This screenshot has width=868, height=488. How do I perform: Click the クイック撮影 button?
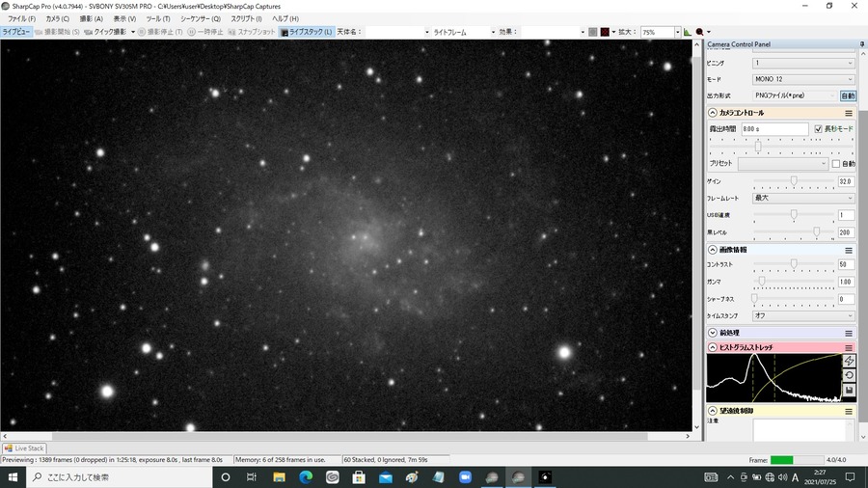pos(105,32)
